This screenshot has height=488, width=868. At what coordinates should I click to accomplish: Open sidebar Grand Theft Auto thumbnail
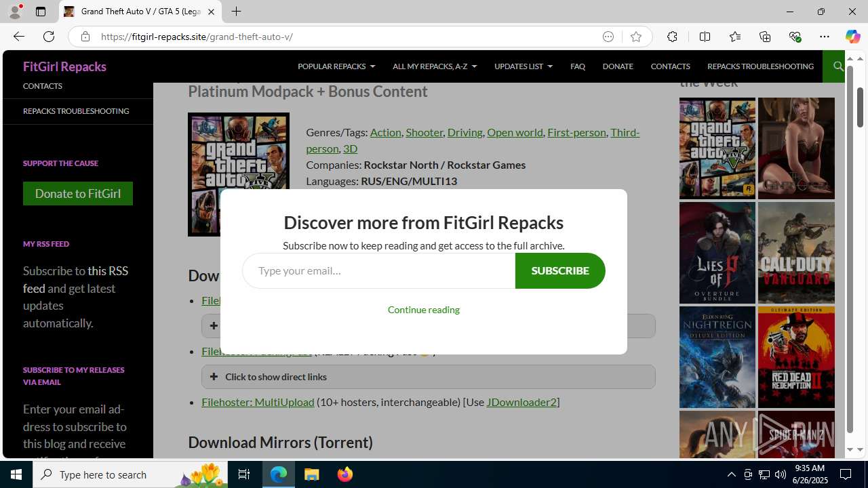point(717,148)
